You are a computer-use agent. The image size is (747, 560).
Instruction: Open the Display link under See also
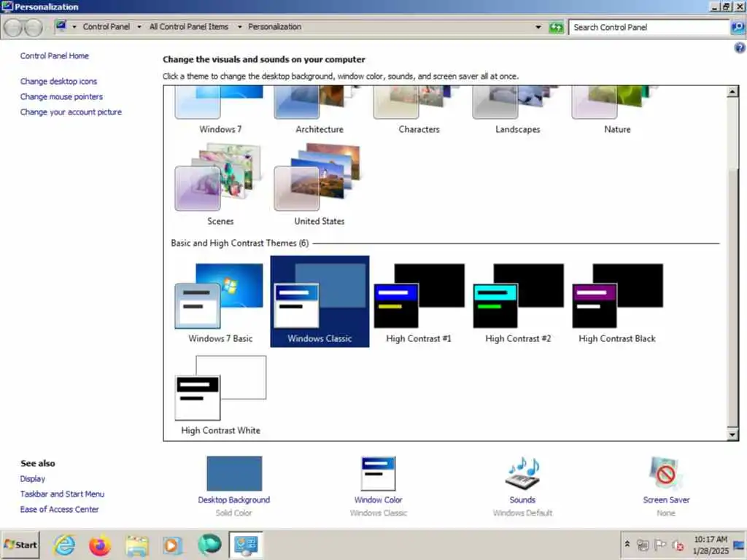[32, 478]
